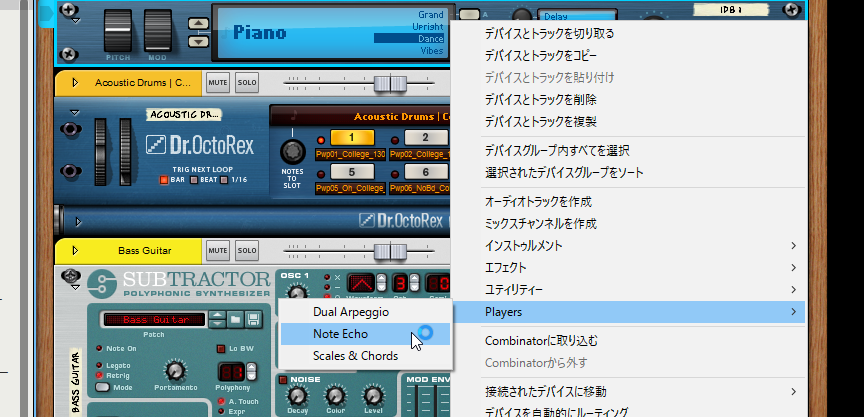This screenshot has width=864, height=417.
Task: Mute the Acoustic Drums track
Action: [218, 83]
